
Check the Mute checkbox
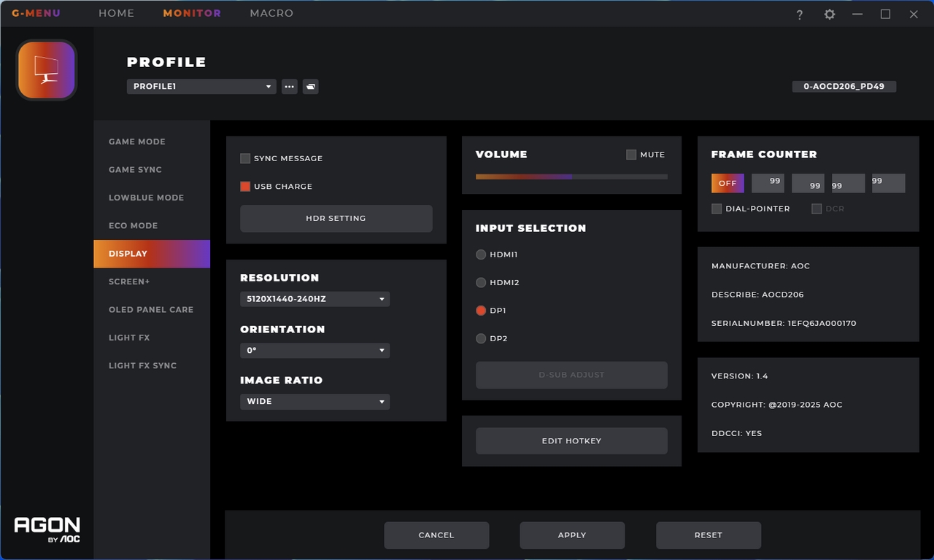pyautogui.click(x=631, y=155)
